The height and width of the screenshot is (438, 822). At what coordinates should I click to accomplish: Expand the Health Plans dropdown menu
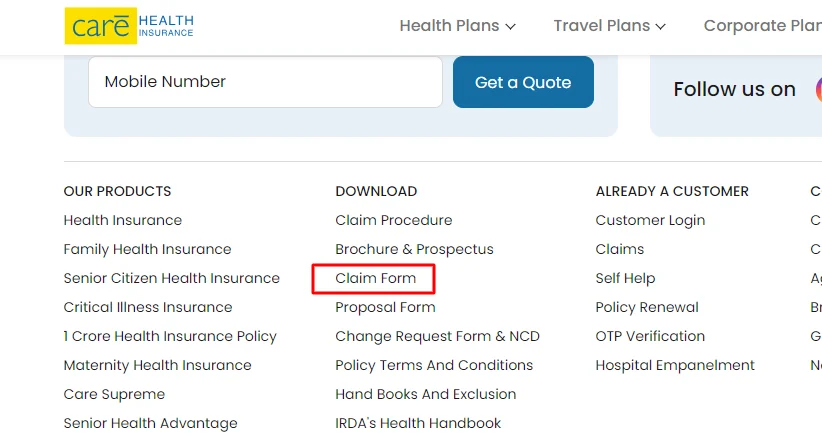click(x=457, y=26)
